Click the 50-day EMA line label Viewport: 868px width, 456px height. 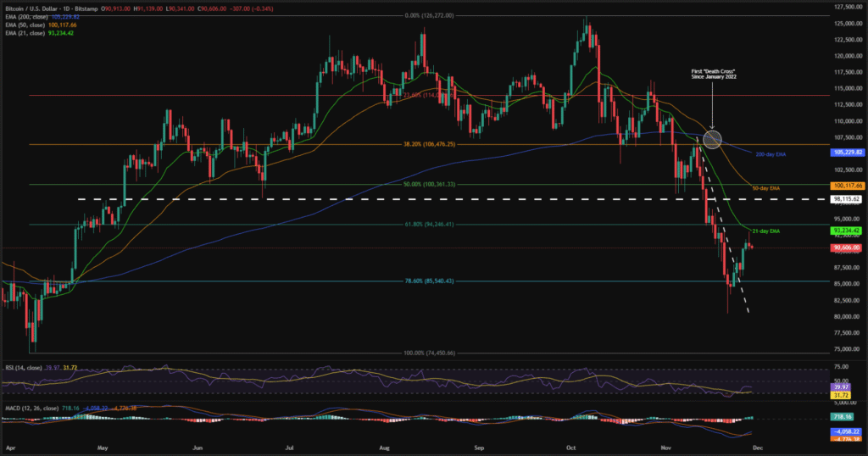766,188
